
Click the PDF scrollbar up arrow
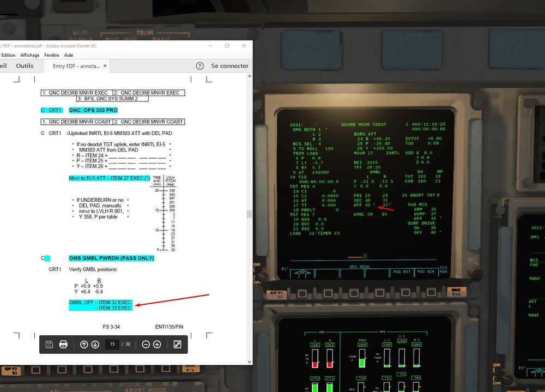tap(249, 76)
